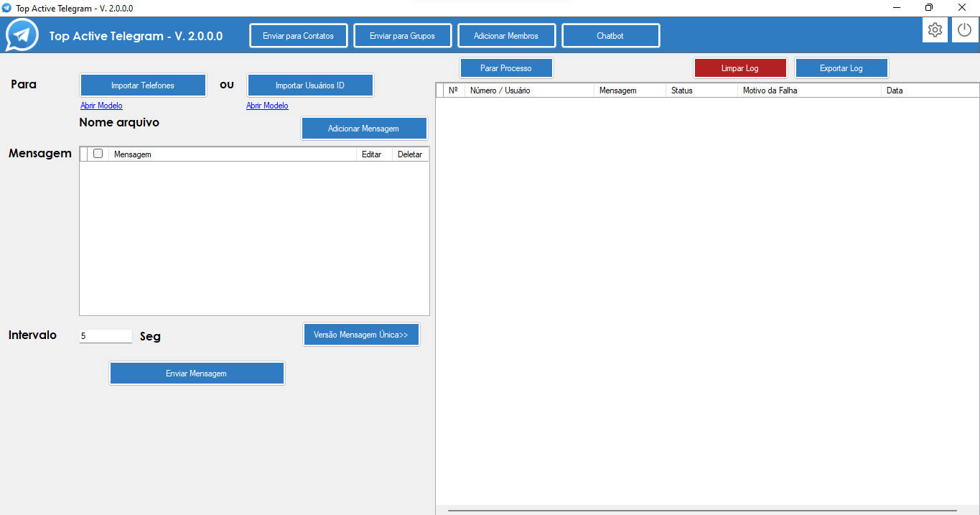Click the Deletar column header

click(x=410, y=154)
